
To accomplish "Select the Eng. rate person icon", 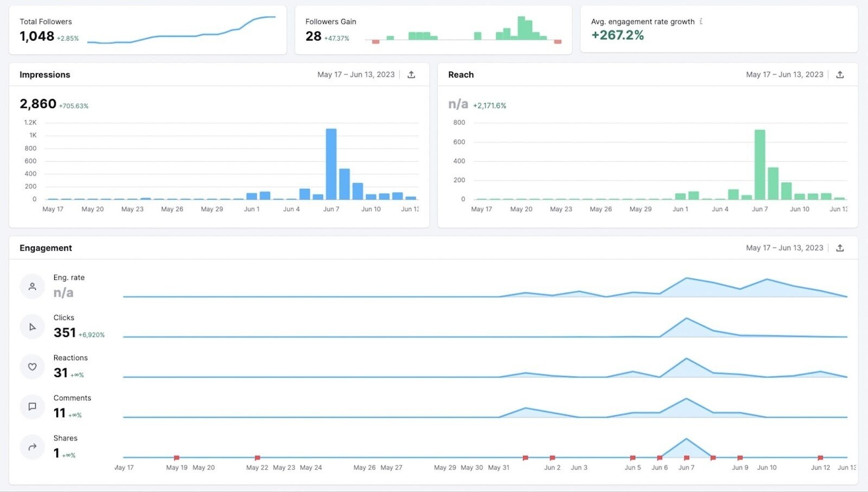I will point(32,286).
